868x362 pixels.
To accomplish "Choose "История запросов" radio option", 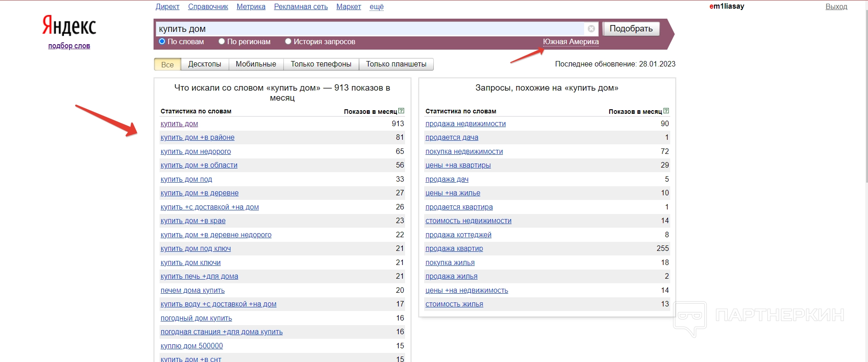I will click(x=288, y=41).
